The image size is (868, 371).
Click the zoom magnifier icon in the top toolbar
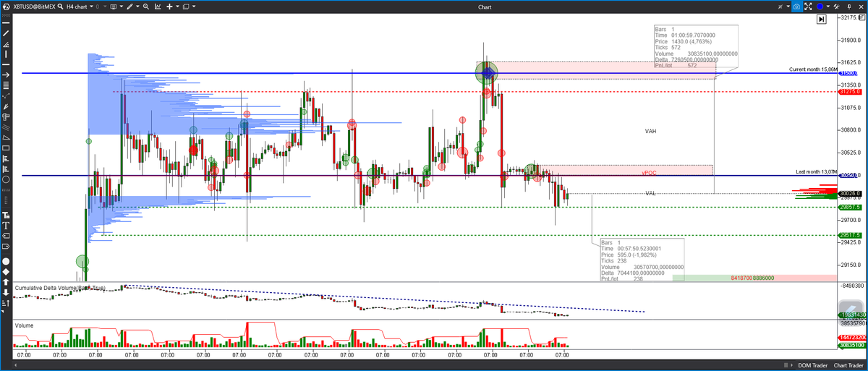(145, 7)
